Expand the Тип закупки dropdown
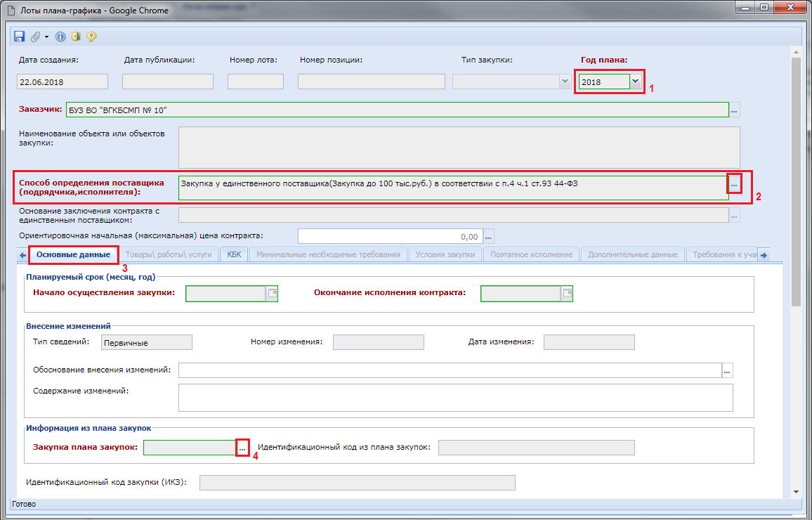 coord(564,82)
